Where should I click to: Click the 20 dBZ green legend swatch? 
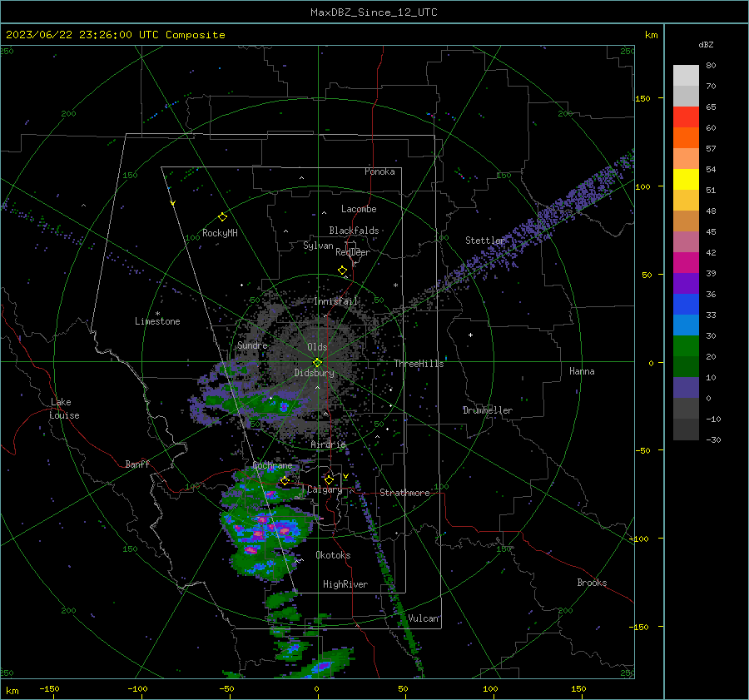[x=686, y=366]
